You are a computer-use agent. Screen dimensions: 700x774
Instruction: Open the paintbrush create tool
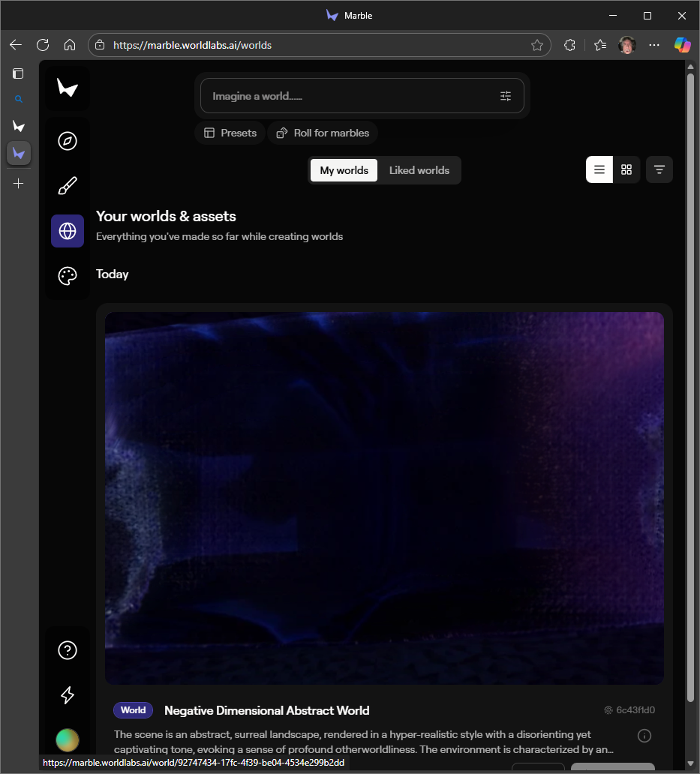tap(68, 186)
